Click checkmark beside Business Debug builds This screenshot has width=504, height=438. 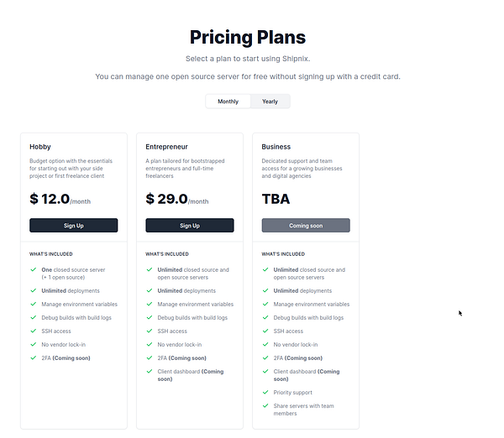(265, 318)
